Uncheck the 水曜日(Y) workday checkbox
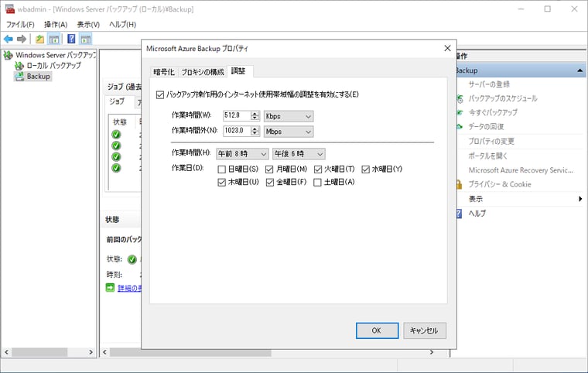This screenshot has height=373, width=588. pos(366,169)
